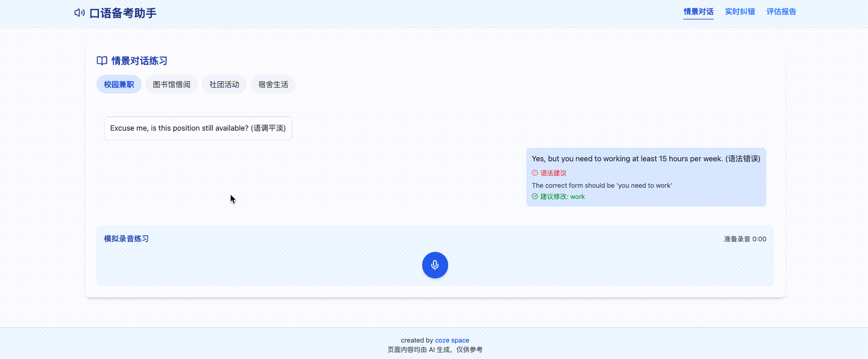Select the 社团活动 scenario option

(224, 84)
